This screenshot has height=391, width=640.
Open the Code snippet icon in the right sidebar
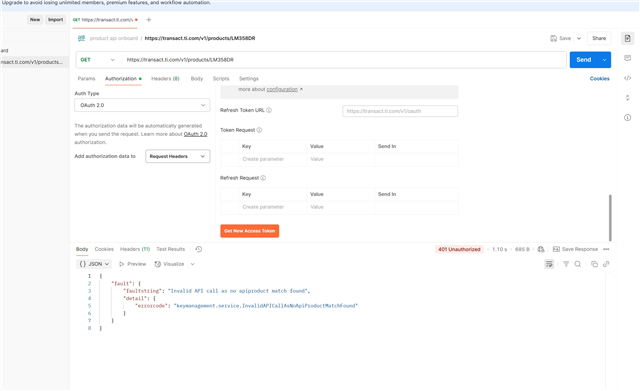(x=627, y=78)
